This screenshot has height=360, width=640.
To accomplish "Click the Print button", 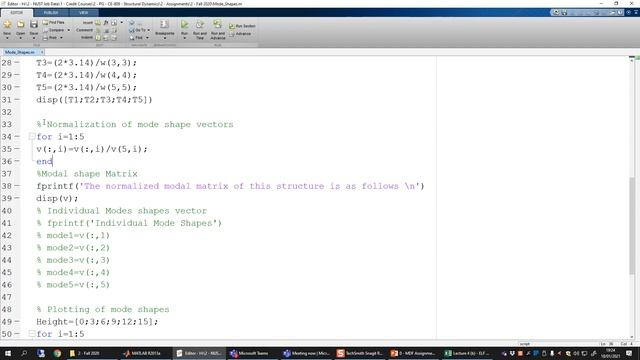I will tap(50, 38).
